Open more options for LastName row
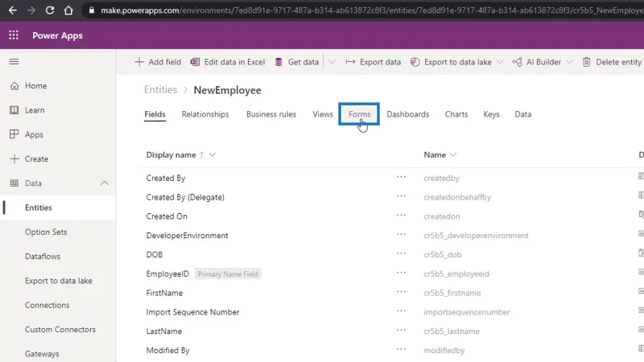 point(401,330)
